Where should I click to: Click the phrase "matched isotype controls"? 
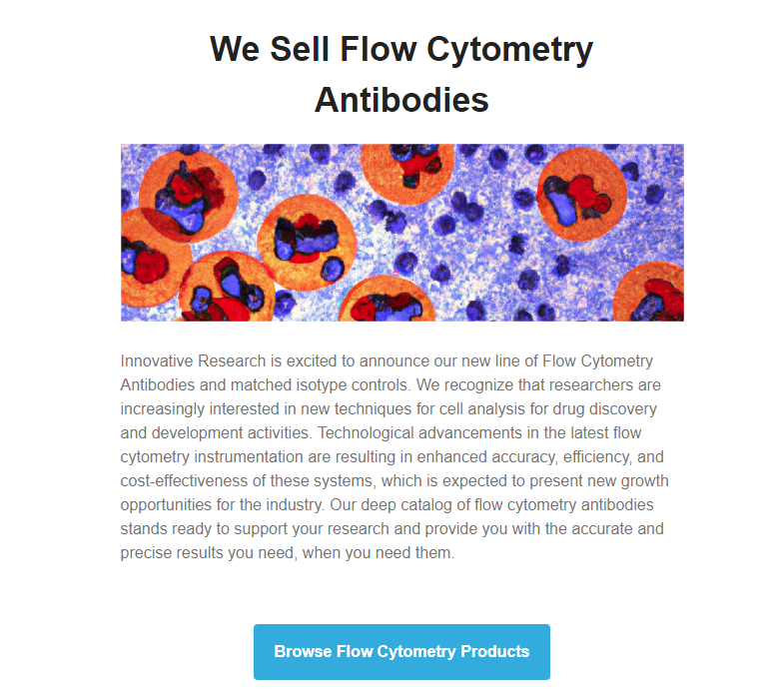click(321, 385)
